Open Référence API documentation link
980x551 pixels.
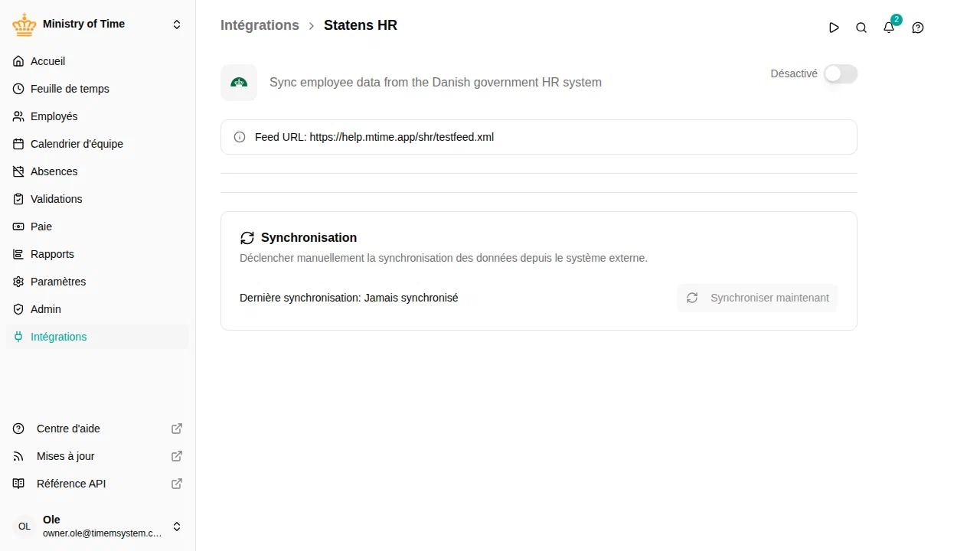(97, 484)
